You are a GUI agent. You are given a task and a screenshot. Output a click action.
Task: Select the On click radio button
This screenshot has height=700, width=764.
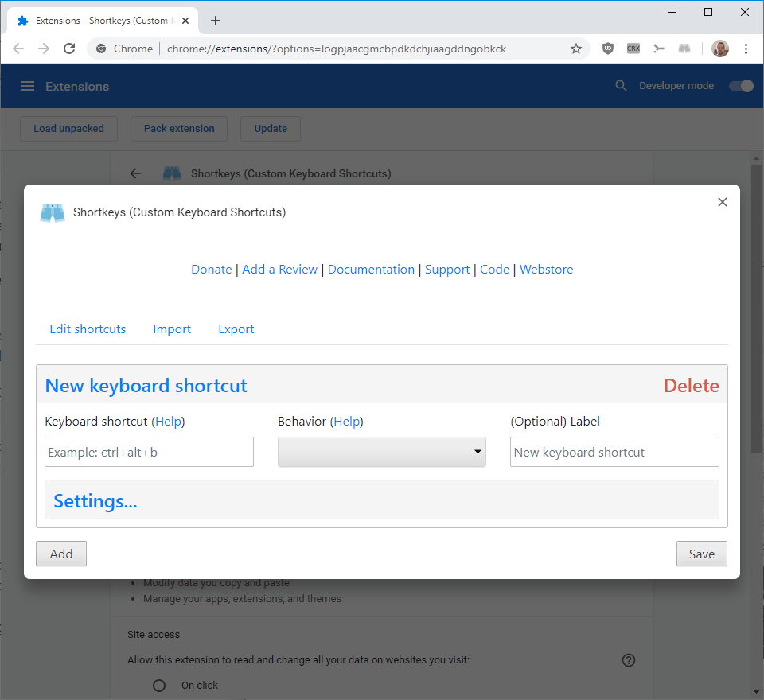click(x=159, y=686)
